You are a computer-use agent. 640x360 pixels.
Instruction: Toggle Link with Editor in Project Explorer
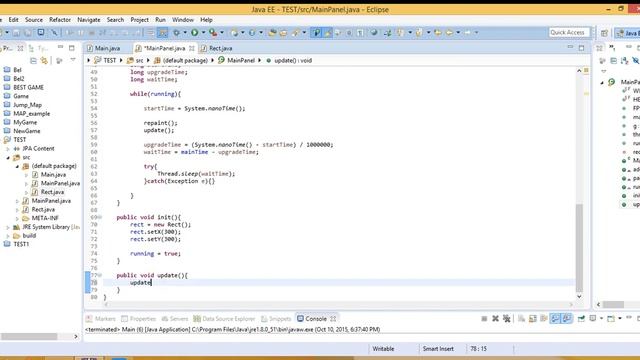(x=44, y=60)
